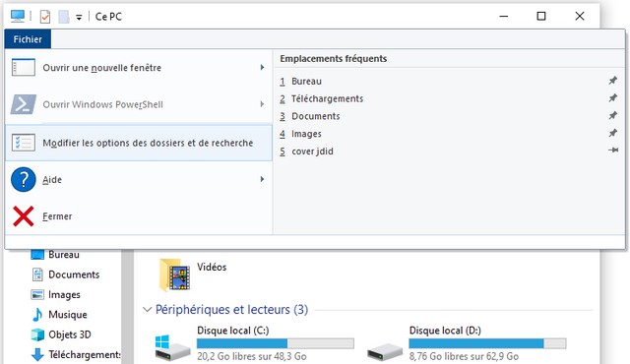Click the Périphériques et lecteurs (3) heading
Viewport: 630px width, 364px height.
[232, 310]
